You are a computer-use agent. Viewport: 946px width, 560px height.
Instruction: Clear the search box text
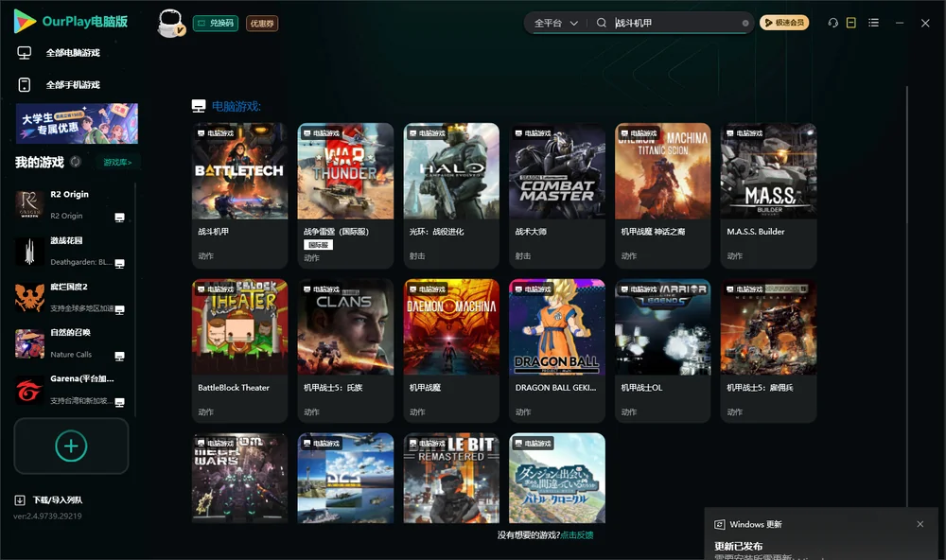pos(745,24)
